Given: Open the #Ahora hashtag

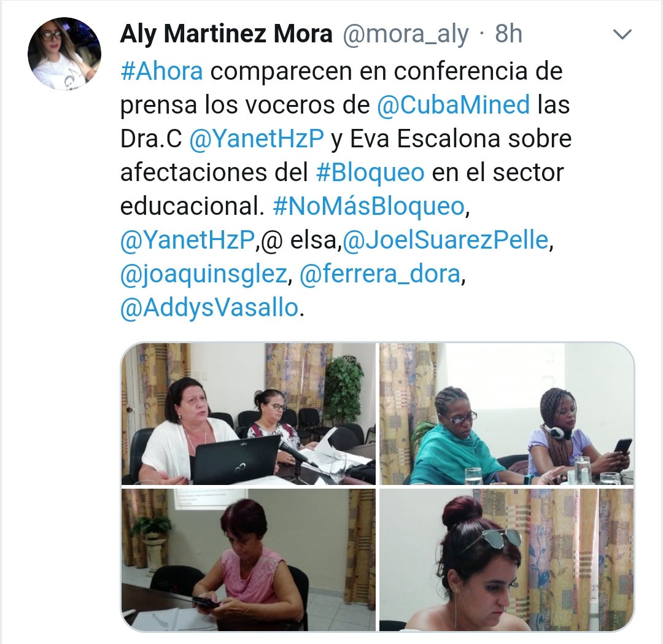Looking at the screenshot, I should click(x=161, y=71).
